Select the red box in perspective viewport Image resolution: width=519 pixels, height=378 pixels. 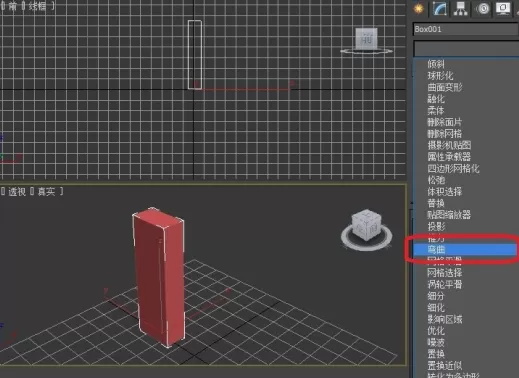[x=158, y=277]
